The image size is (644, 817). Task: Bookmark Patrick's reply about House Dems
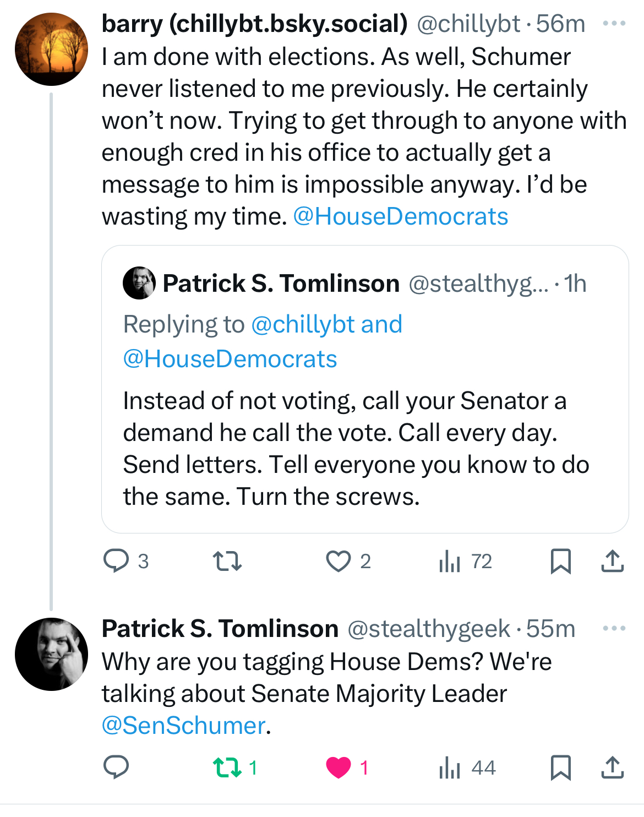point(560,767)
